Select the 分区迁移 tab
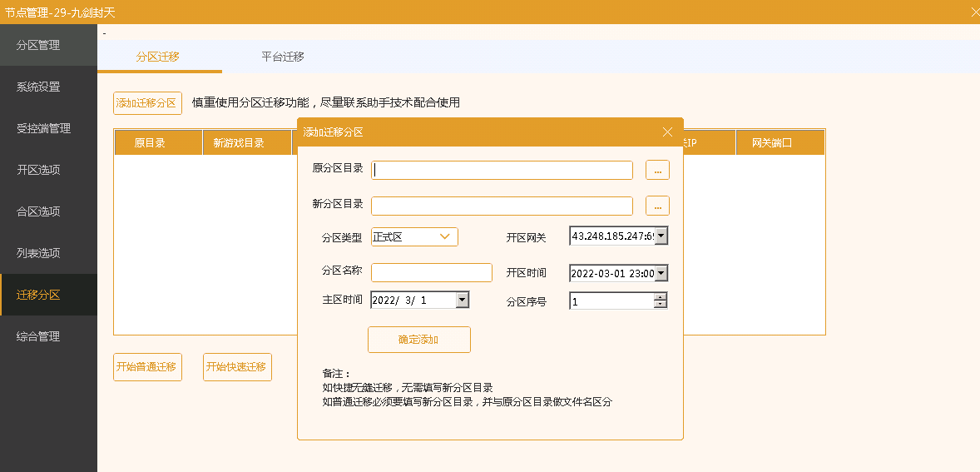The image size is (980, 472). pos(158,57)
